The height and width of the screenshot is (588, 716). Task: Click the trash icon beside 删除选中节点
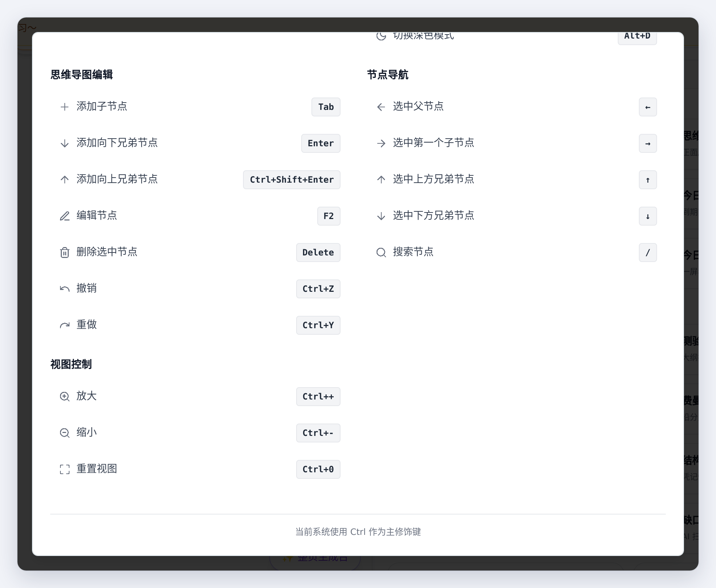65,253
